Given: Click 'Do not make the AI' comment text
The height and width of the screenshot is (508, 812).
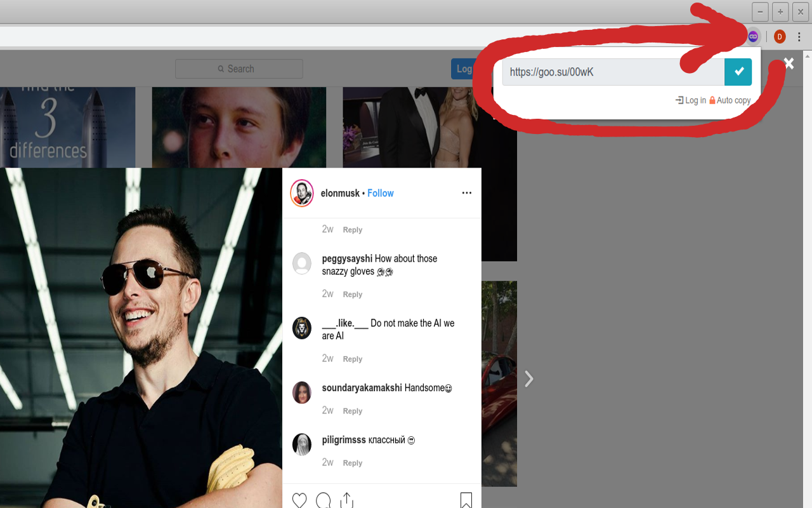Looking at the screenshot, I should [388, 330].
